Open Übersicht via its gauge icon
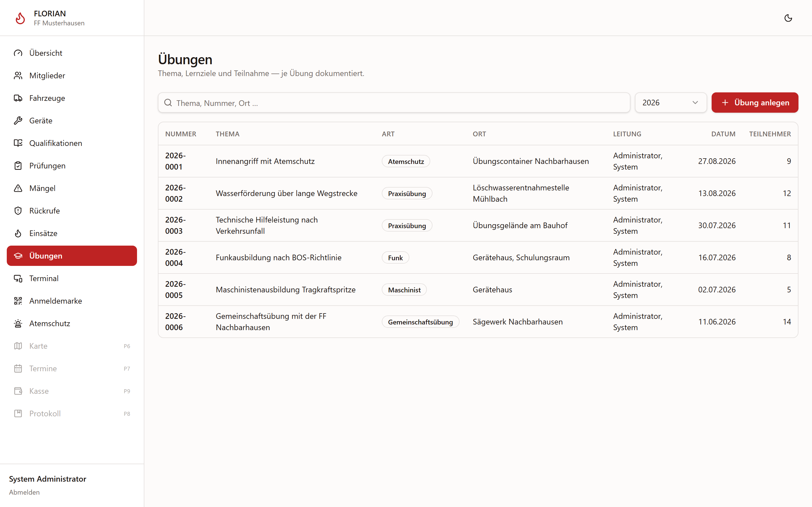 point(18,53)
